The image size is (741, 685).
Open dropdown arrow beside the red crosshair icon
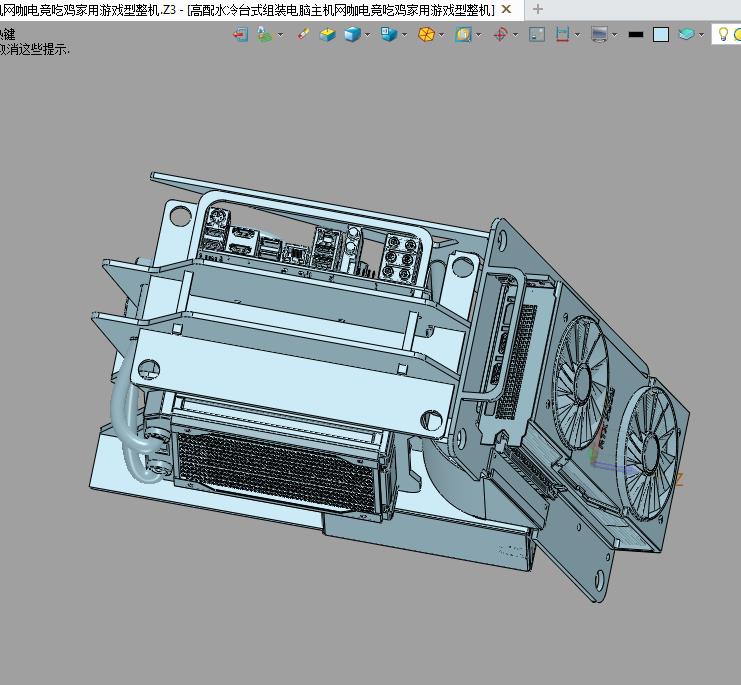(x=516, y=34)
